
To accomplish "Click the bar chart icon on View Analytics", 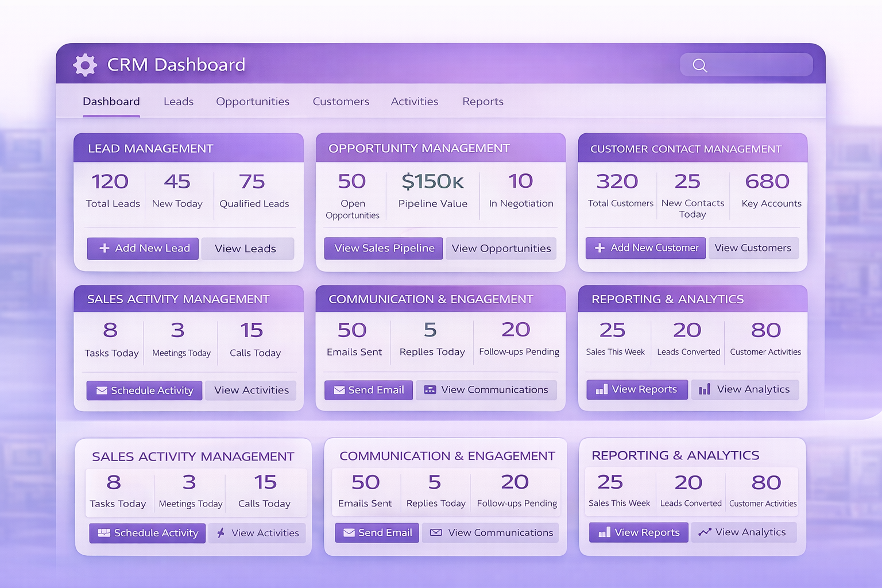I will [x=705, y=390].
